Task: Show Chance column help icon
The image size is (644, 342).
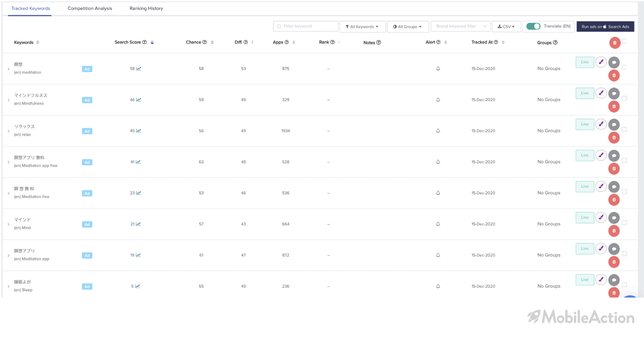Action: (x=205, y=42)
